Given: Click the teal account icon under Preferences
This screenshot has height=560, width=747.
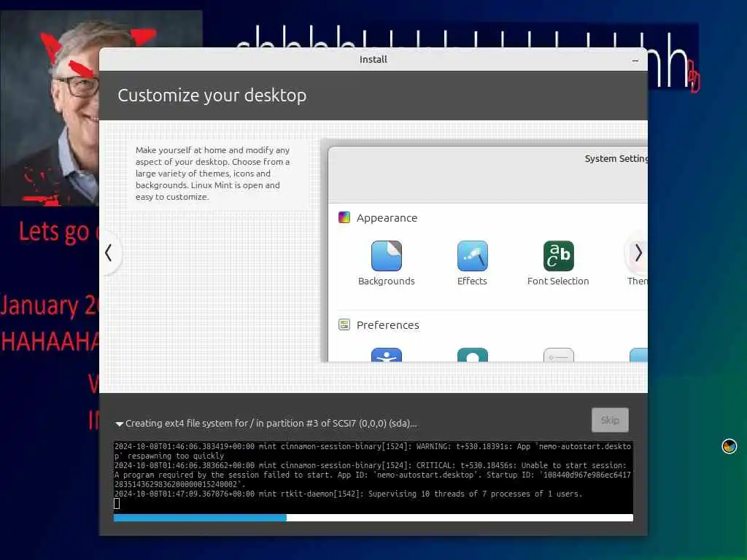Looking at the screenshot, I should pos(472,355).
